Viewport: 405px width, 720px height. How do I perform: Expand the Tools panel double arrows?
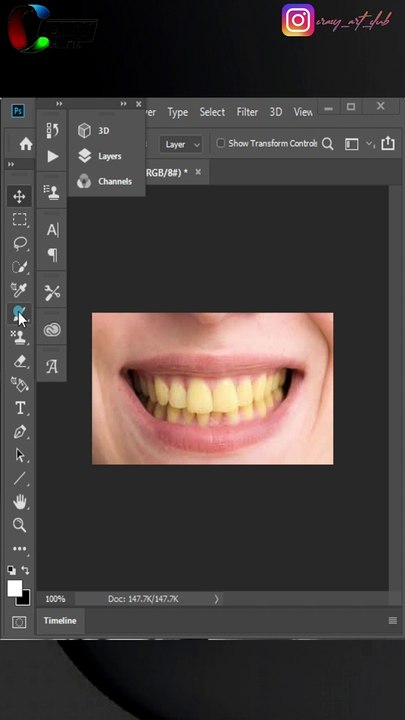[11, 164]
